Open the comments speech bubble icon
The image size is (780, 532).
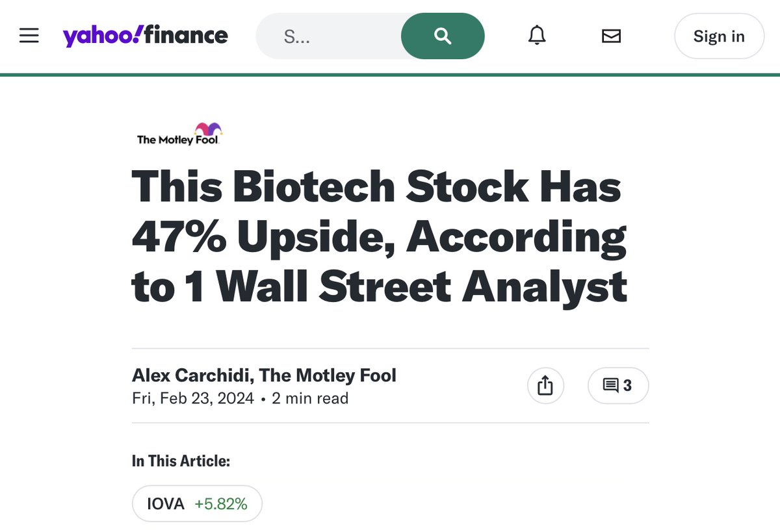point(610,386)
